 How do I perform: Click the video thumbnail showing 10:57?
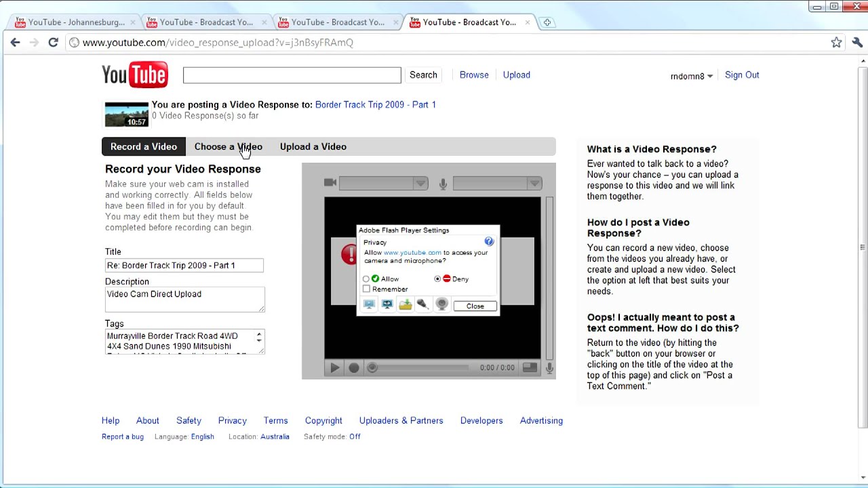(127, 115)
